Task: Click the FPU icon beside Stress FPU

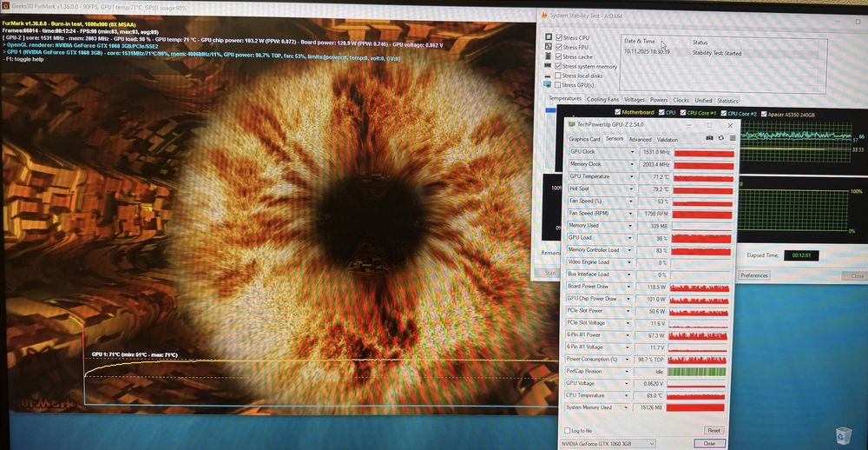Action: [548, 47]
